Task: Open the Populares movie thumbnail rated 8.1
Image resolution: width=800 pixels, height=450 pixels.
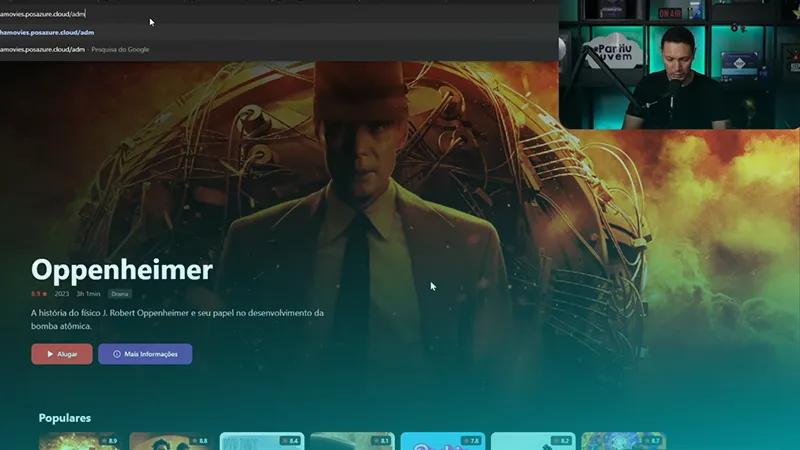Action: click(352, 441)
